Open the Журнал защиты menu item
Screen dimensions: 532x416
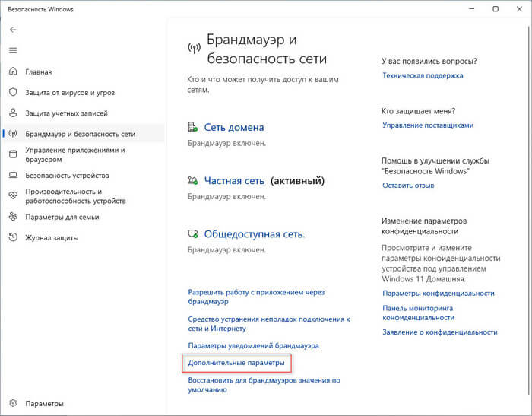click(x=52, y=237)
